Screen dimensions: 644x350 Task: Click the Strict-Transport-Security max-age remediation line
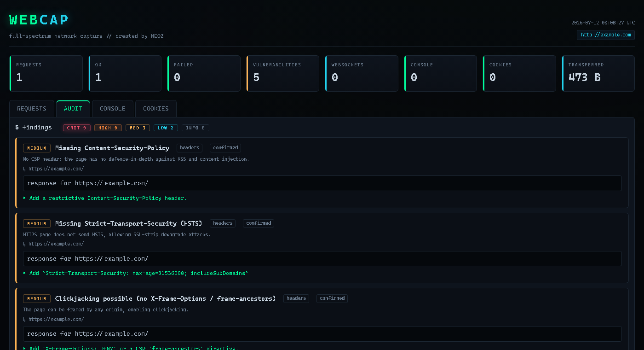click(x=137, y=273)
